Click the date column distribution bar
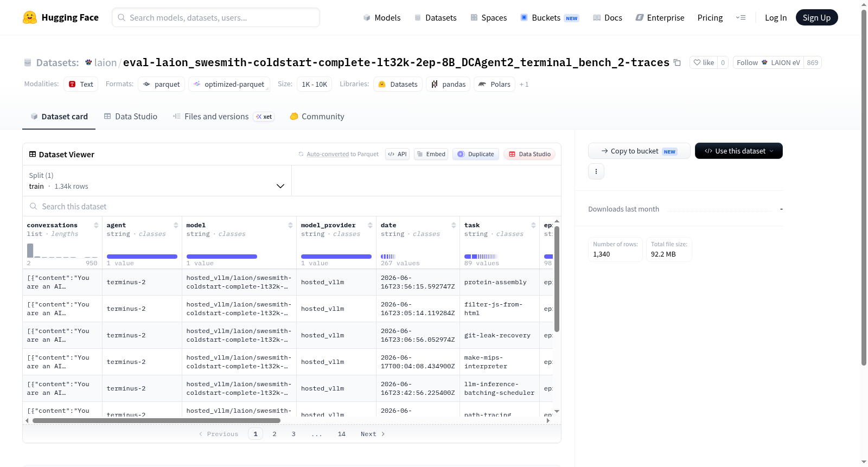The image size is (868, 467). 388,257
